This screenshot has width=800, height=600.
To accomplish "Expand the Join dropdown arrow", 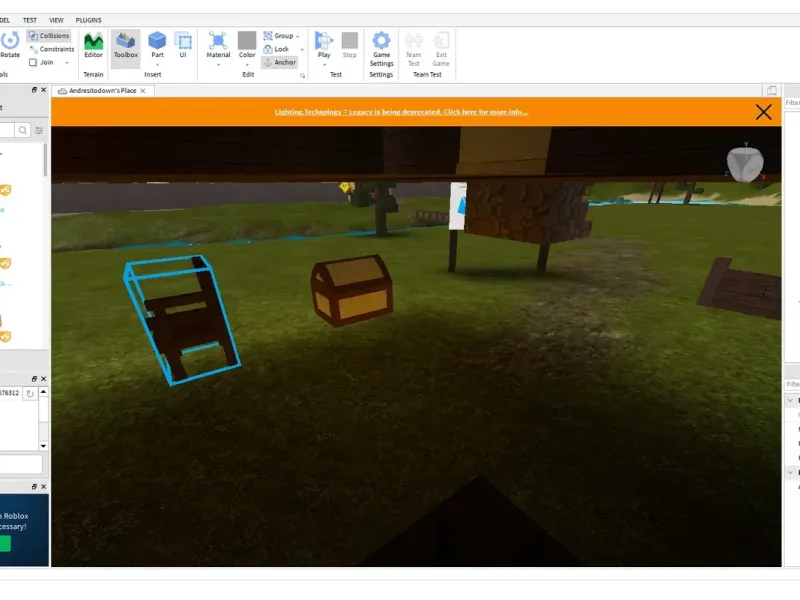I will click(67, 63).
